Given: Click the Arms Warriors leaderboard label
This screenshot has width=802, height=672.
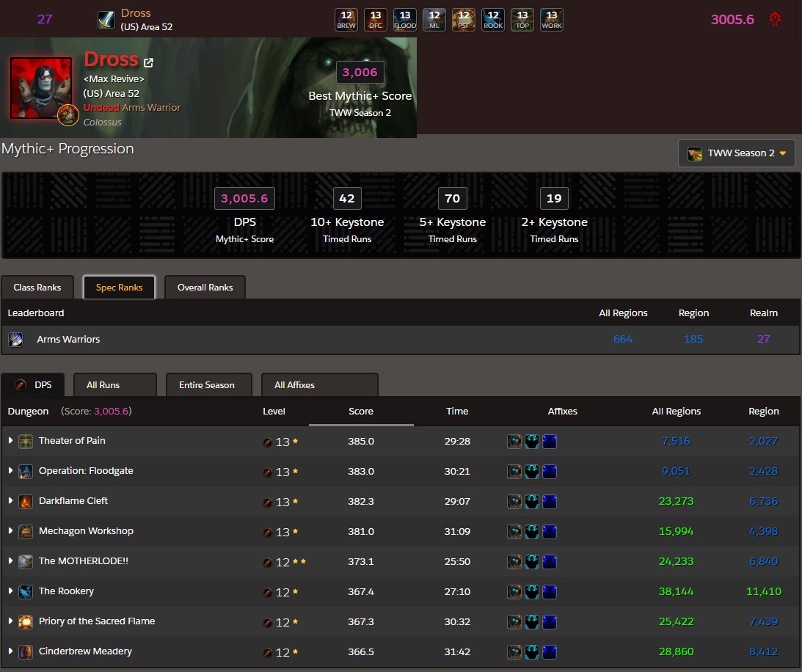Looking at the screenshot, I should pos(68,339).
